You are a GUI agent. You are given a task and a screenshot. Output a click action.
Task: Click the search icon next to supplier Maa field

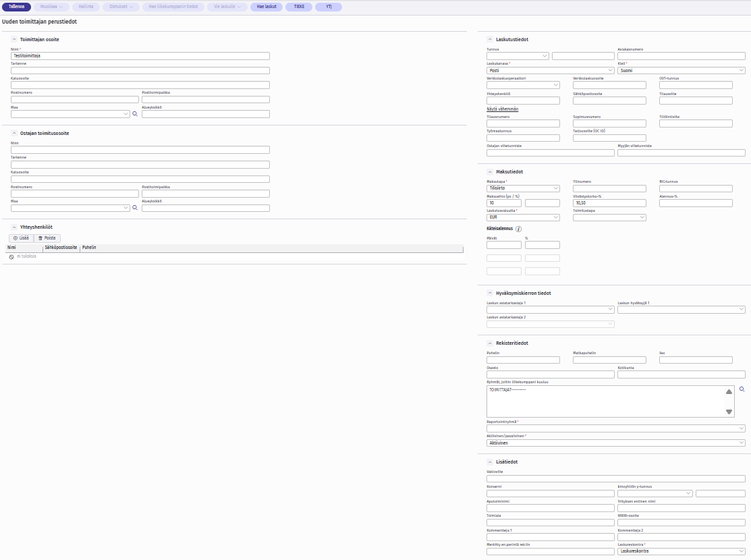click(x=135, y=115)
